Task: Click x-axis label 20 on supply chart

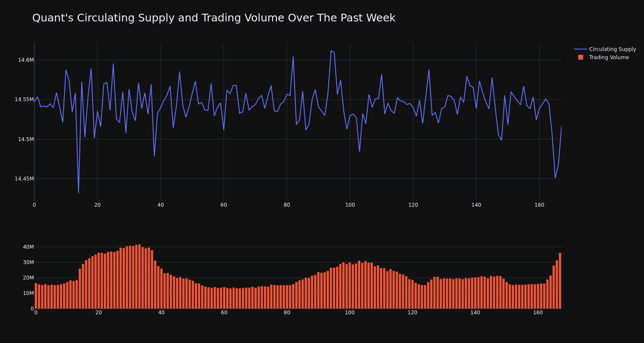Action: click(x=97, y=205)
